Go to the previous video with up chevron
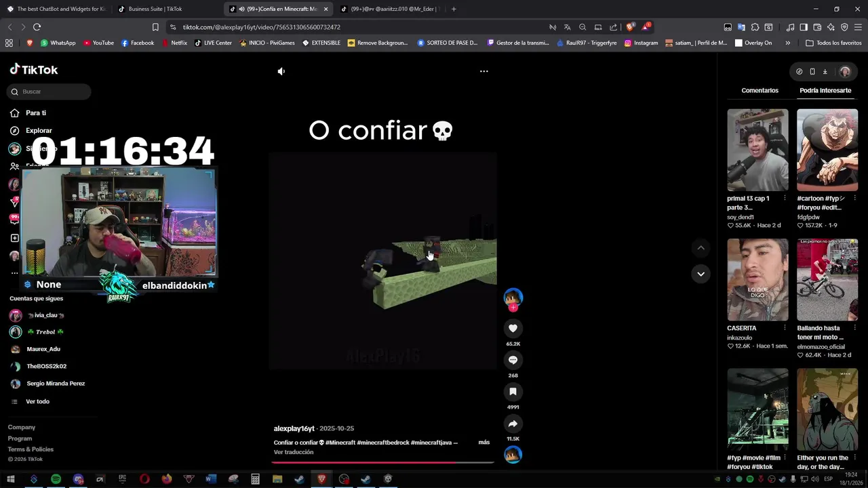Viewport: 868px width, 488px height. [x=701, y=248]
